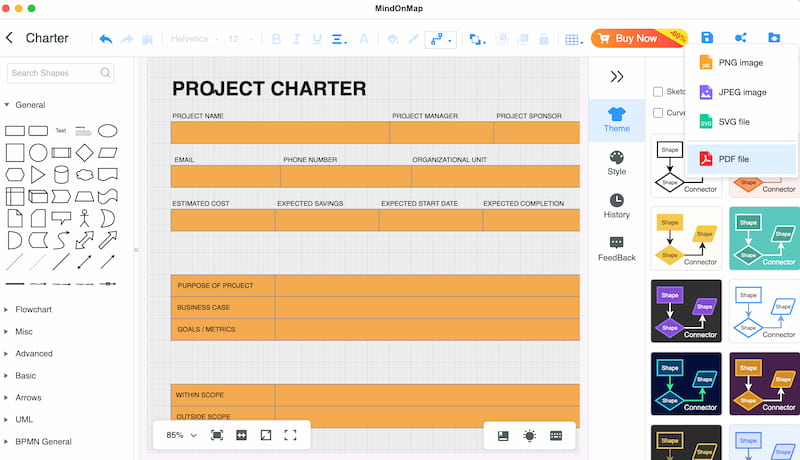Open the Style tab
Image resolution: width=800 pixels, height=460 pixels.
617,163
